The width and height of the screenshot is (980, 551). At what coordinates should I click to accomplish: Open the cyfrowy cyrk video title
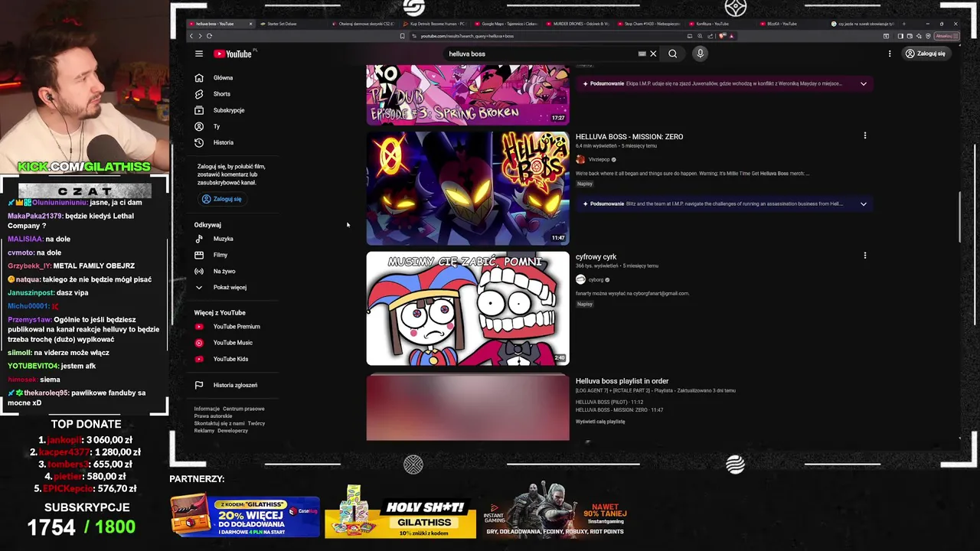(x=596, y=256)
